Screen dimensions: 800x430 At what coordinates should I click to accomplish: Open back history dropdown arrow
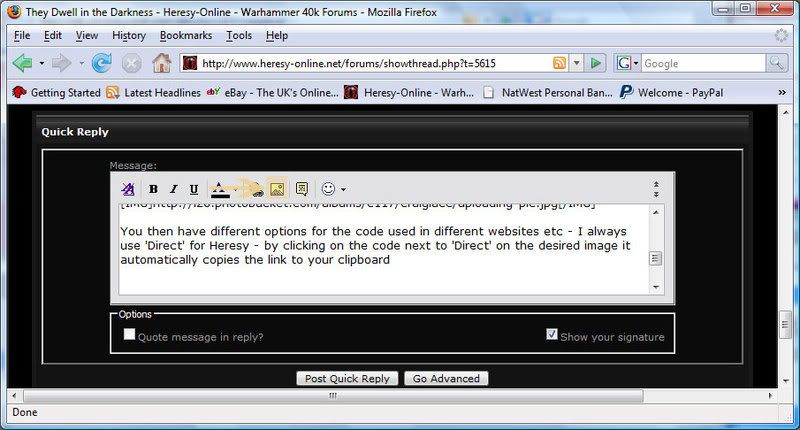click(42, 64)
